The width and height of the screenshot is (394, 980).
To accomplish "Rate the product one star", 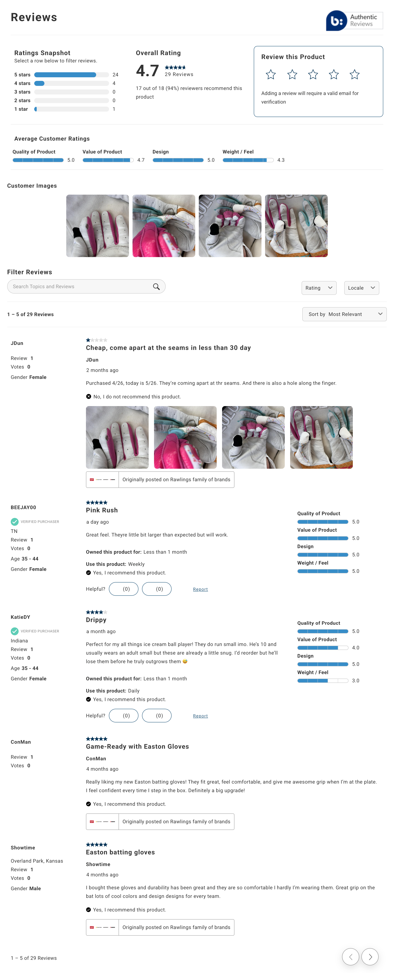I will (271, 75).
